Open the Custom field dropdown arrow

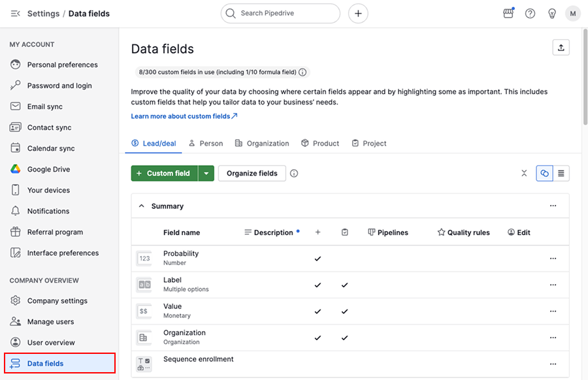[206, 174]
